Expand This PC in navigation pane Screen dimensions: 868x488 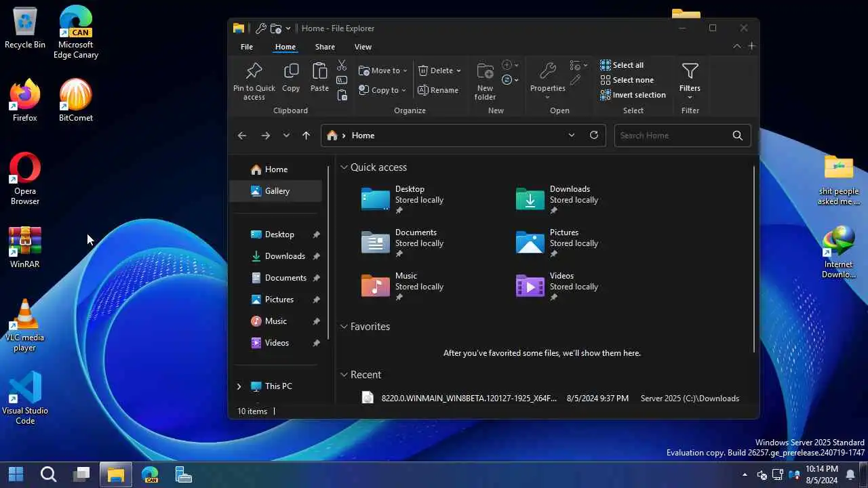(x=239, y=386)
